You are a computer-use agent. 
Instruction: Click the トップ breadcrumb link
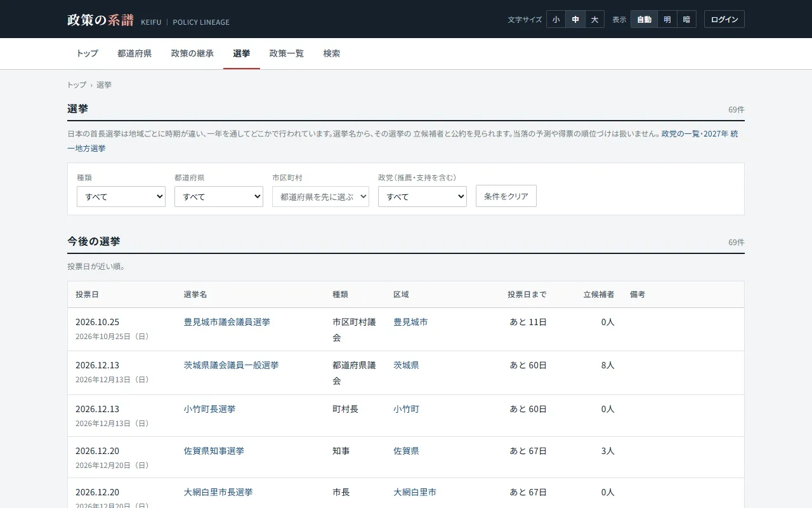point(77,85)
